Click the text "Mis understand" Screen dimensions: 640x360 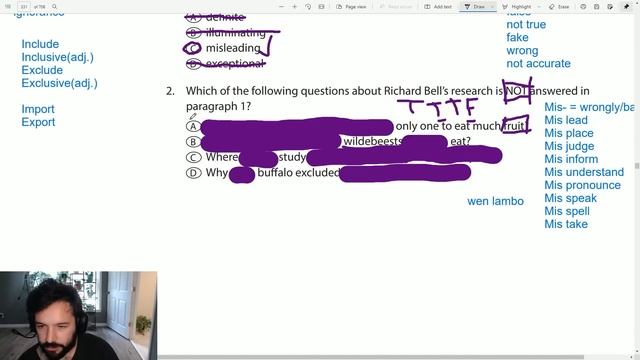(584, 172)
